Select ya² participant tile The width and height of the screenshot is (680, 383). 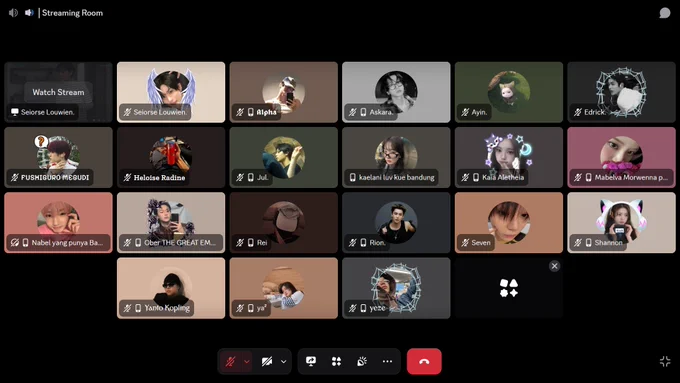pyautogui.click(x=284, y=288)
